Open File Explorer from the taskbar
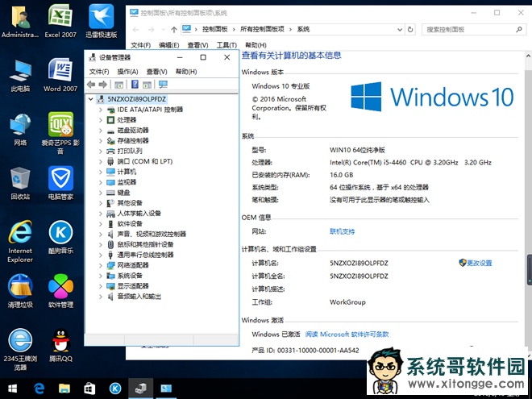Image resolution: width=532 pixels, height=399 pixels. pyautogui.click(x=64, y=389)
